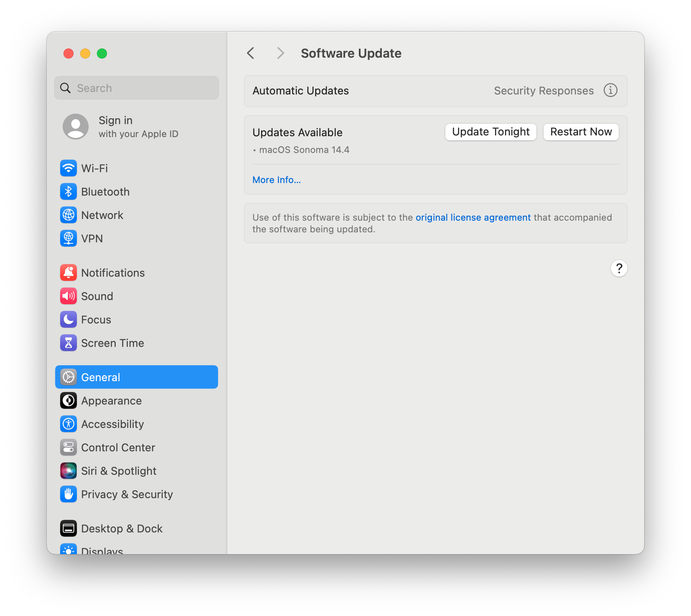691x616 pixels.
Task: Click the Automatic Updates info icon
Action: [x=610, y=90]
